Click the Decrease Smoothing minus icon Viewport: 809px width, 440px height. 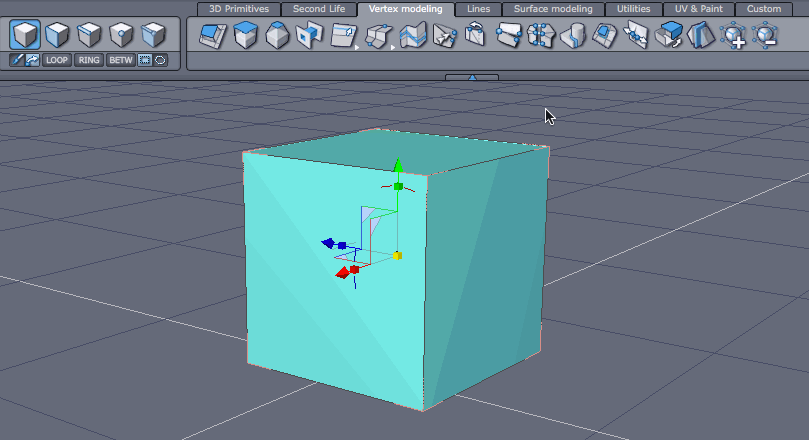click(765, 37)
